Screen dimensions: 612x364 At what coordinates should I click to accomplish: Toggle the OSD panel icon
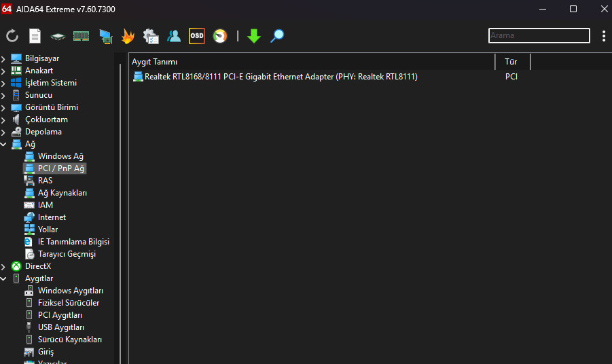(x=197, y=36)
